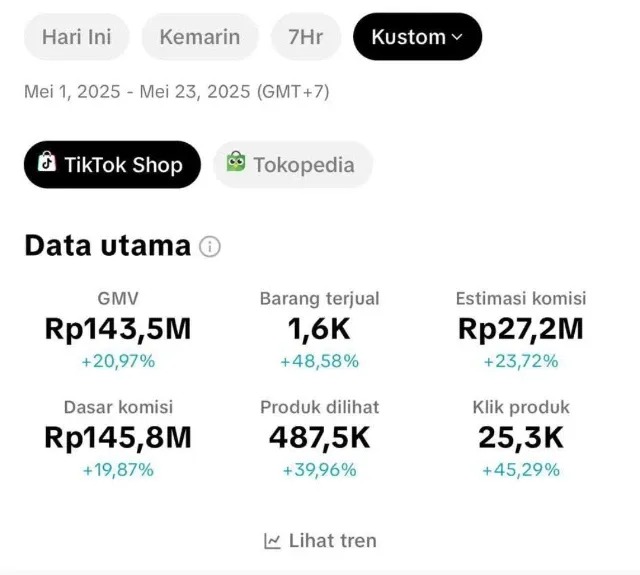Switch to the Tokopedia tab
Screen dimensions: 640x575
(x=292, y=165)
